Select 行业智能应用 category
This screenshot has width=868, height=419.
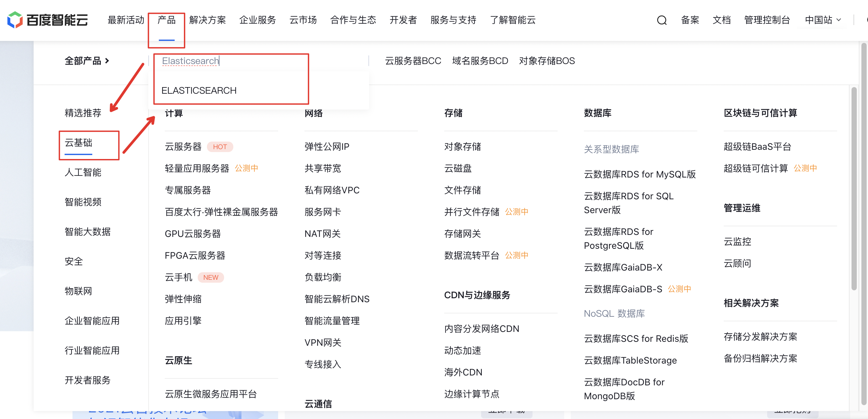[x=92, y=350]
